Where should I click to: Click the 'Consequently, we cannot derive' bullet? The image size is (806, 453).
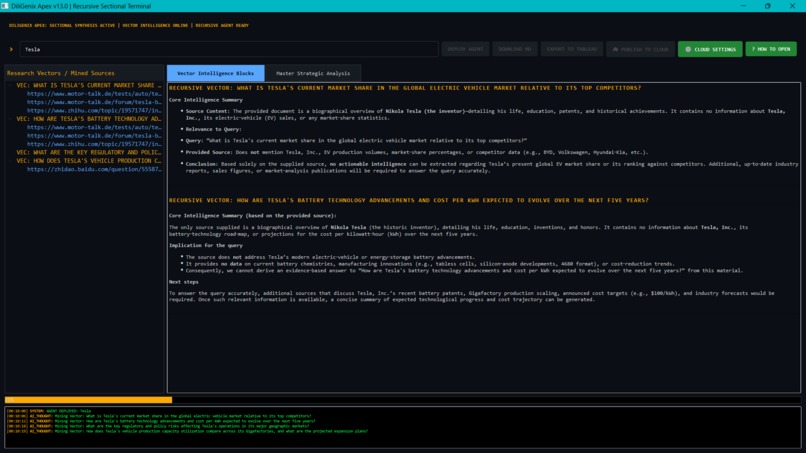coord(464,270)
